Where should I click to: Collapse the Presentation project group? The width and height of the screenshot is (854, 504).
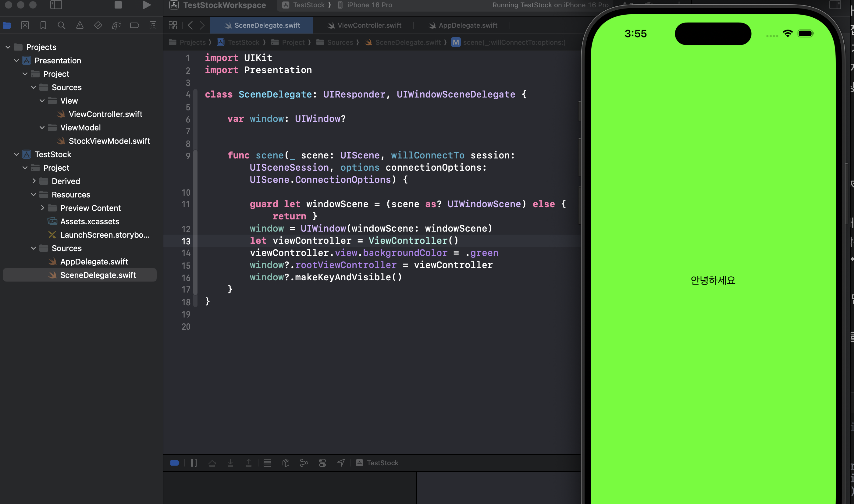pos(16,60)
